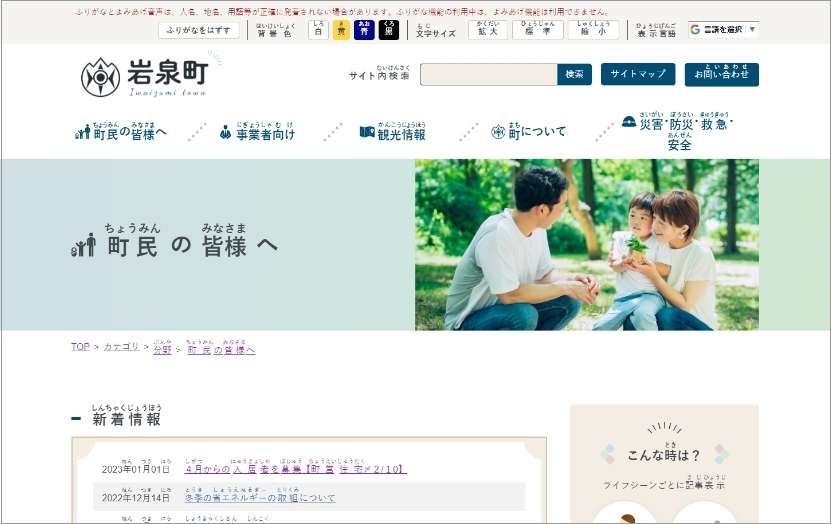Select yellow 黄 background color
Image resolution: width=831 pixels, height=524 pixels.
(341, 30)
